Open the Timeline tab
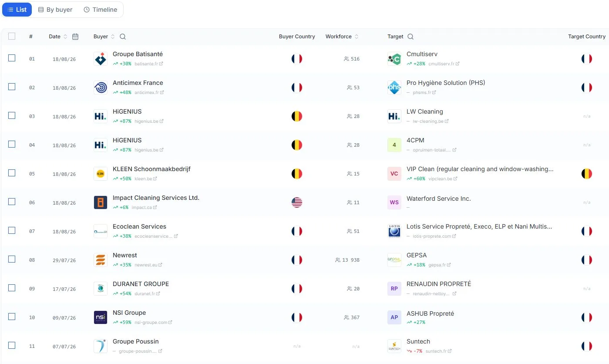Image resolution: width=609 pixels, height=364 pixels. [x=101, y=10]
